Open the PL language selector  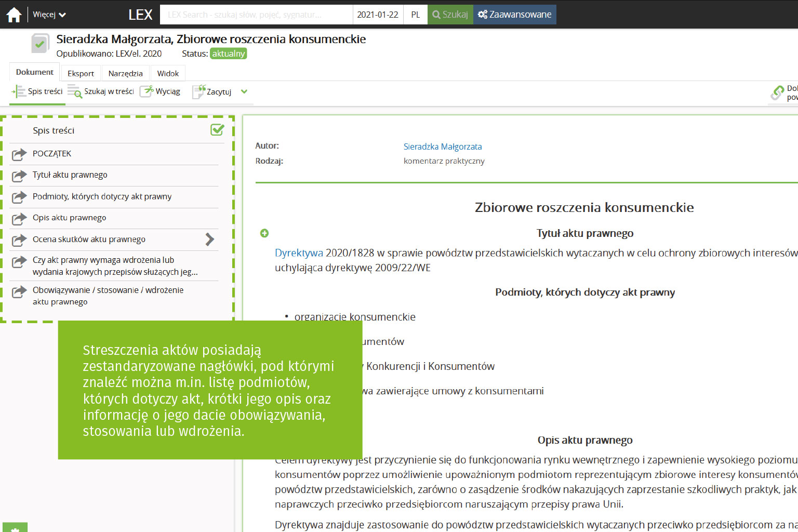click(416, 15)
